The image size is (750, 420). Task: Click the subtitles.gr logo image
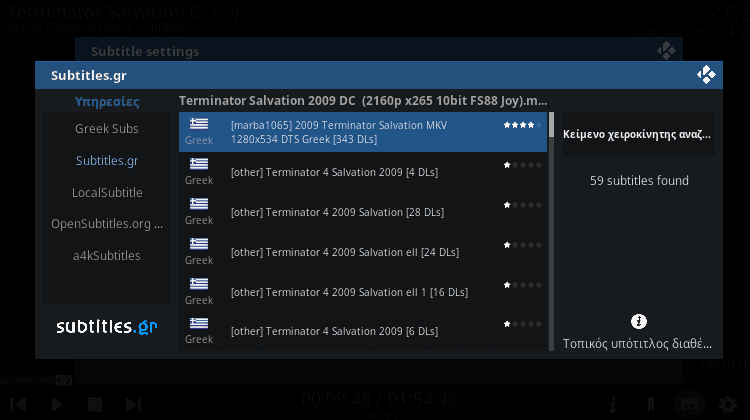107,326
